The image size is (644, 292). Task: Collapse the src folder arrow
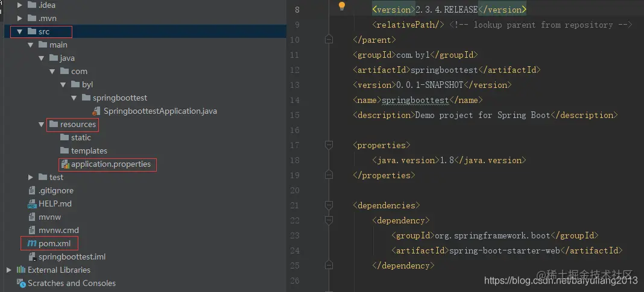click(x=19, y=31)
